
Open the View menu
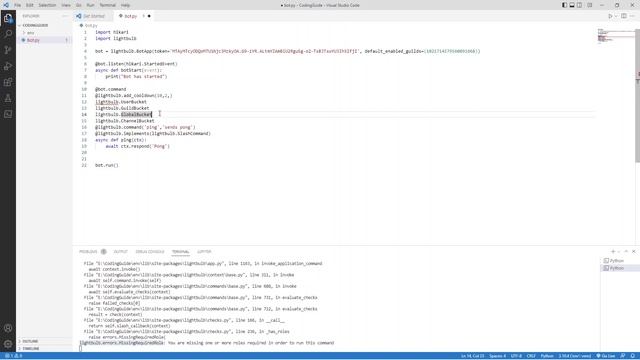tap(66, 5)
